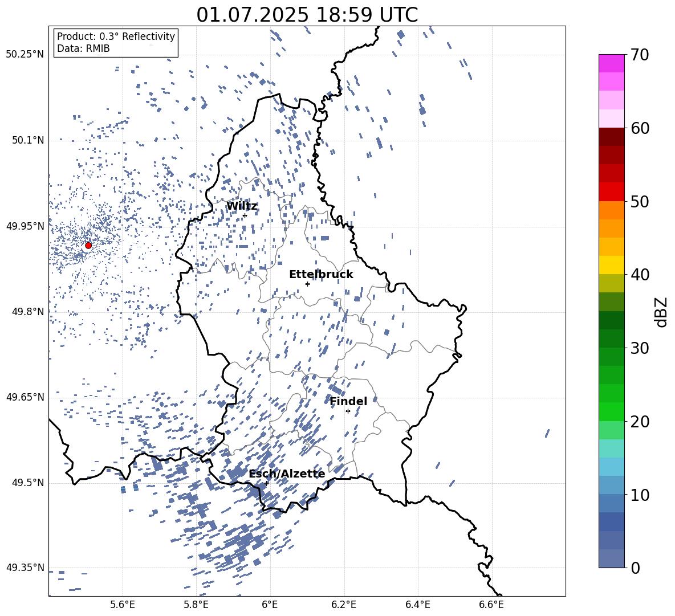Click the 5.8°E longitude label
The height and width of the screenshot is (616, 675).
196,605
